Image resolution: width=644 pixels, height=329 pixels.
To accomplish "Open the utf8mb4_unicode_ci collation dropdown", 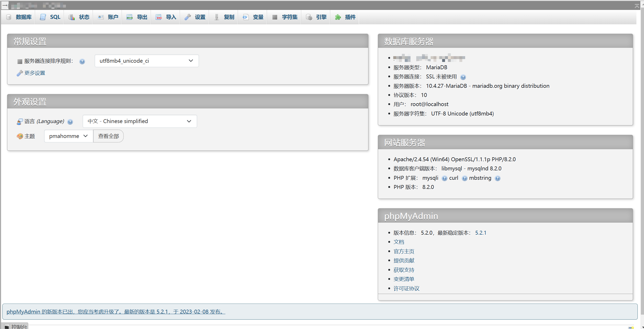I will [x=146, y=61].
